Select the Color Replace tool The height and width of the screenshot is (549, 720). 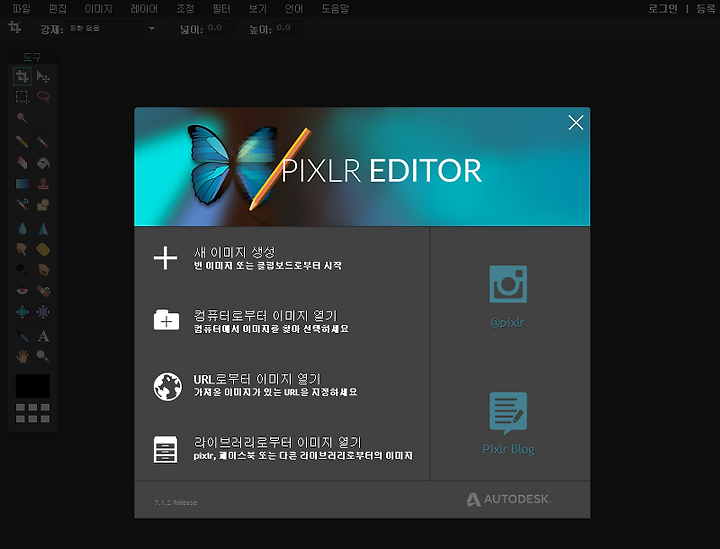pos(22,204)
